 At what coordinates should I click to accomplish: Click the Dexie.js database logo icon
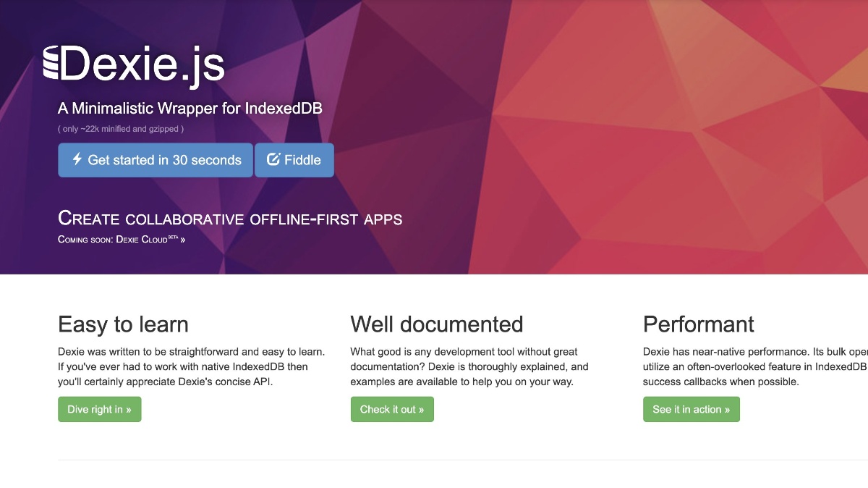51,62
